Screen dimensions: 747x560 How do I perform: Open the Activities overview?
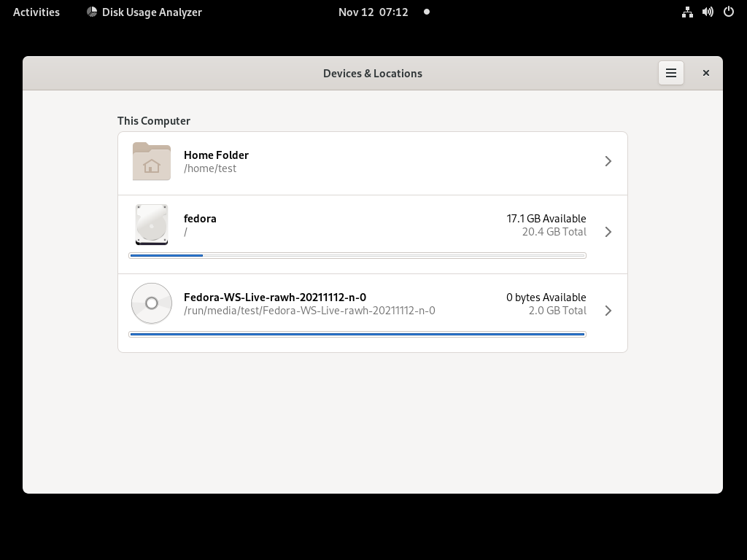tap(36, 12)
